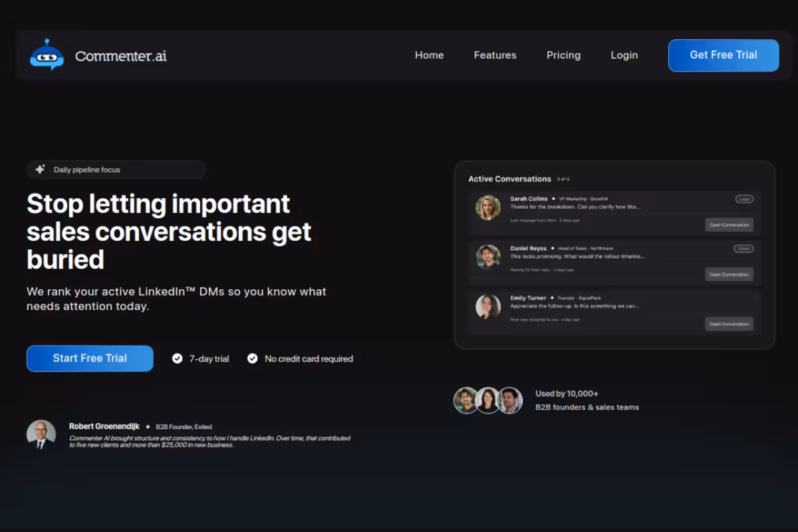The height and width of the screenshot is (532, 798).
Task: Click the Daniel Reyes name
Action: (528, 249)
